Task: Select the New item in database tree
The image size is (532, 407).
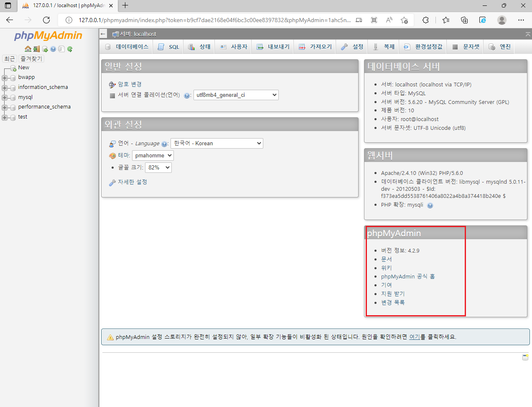Action: [x=24, y=68]
